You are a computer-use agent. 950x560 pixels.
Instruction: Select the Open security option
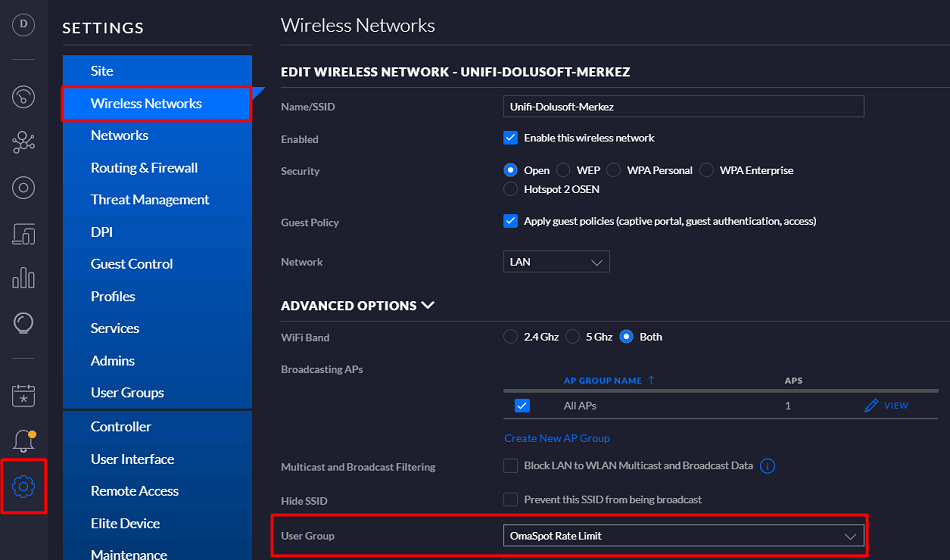pos(510,170)
